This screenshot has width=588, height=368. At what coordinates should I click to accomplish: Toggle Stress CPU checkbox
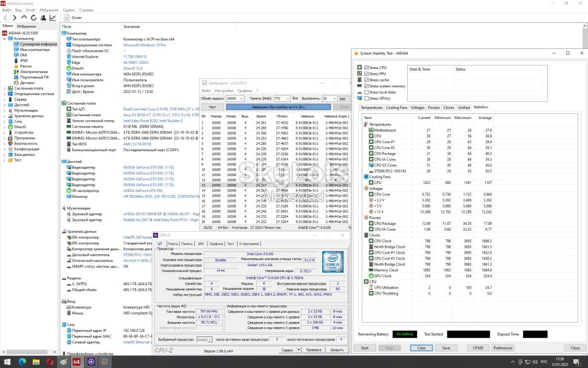(x=366, y=68)
